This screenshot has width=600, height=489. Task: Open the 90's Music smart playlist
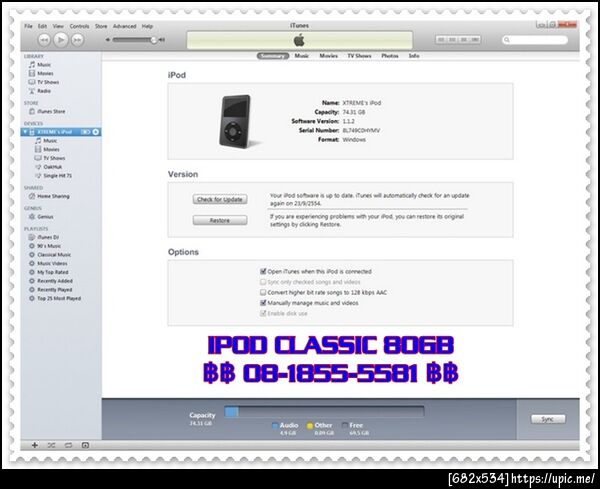point(45,246)
